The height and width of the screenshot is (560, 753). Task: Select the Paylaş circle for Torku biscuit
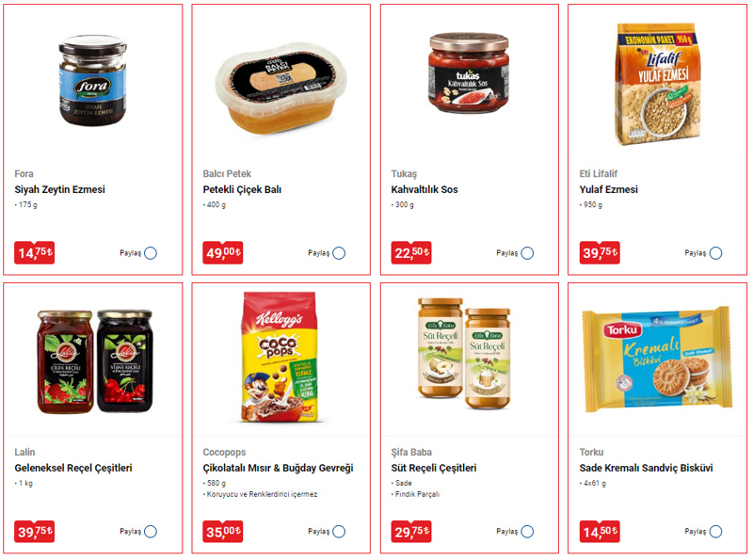coord(715,532)
